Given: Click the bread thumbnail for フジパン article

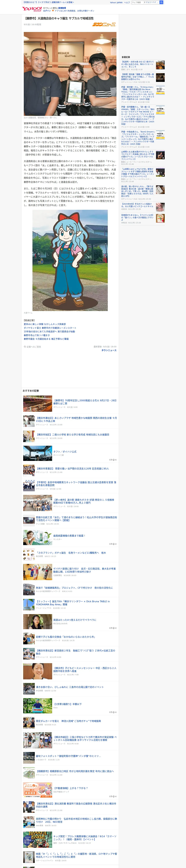Looking at the screenshot, I should (160, 218).
